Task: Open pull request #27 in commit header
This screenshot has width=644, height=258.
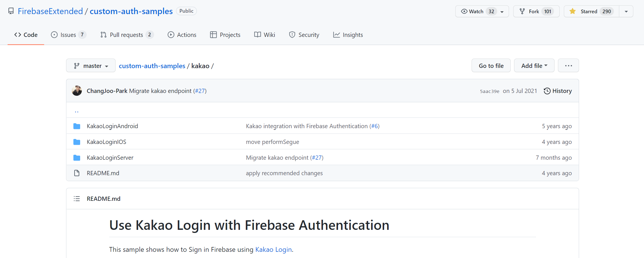Action: (201, 91)
